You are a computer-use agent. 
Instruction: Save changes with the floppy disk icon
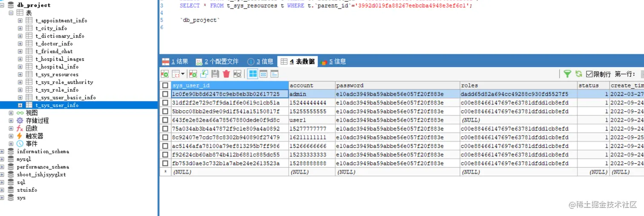[215, 74]
